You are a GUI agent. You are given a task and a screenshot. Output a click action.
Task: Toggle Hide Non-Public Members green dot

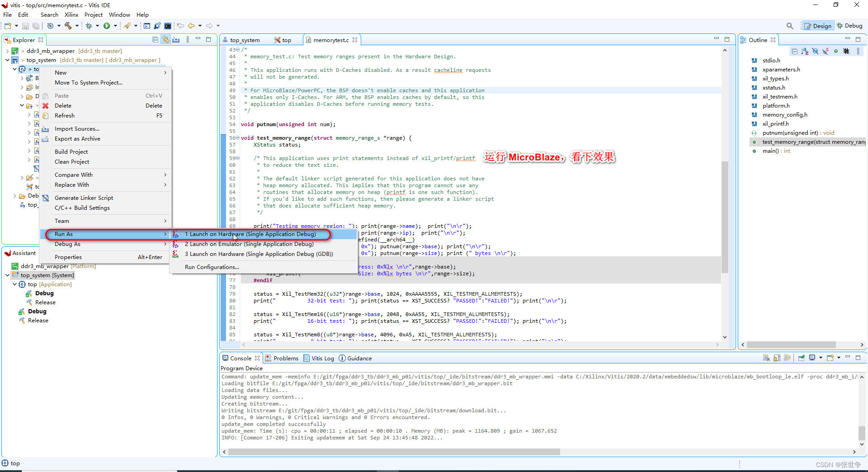tap(836, 51)
